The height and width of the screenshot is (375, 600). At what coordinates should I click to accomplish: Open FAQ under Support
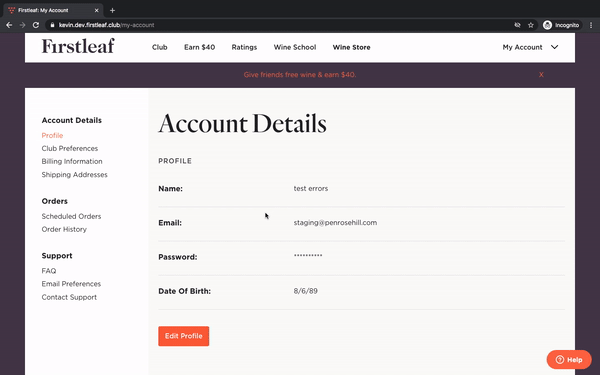pyautogui.click(x=49, y=271)
